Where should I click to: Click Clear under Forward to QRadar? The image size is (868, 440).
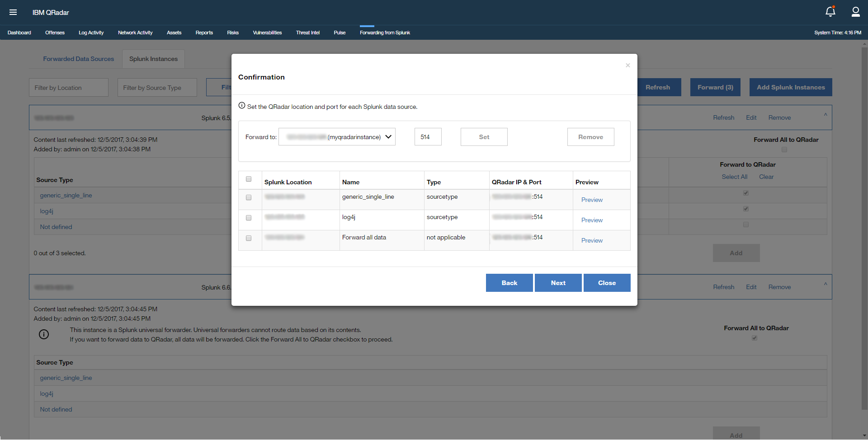point(766,177)
